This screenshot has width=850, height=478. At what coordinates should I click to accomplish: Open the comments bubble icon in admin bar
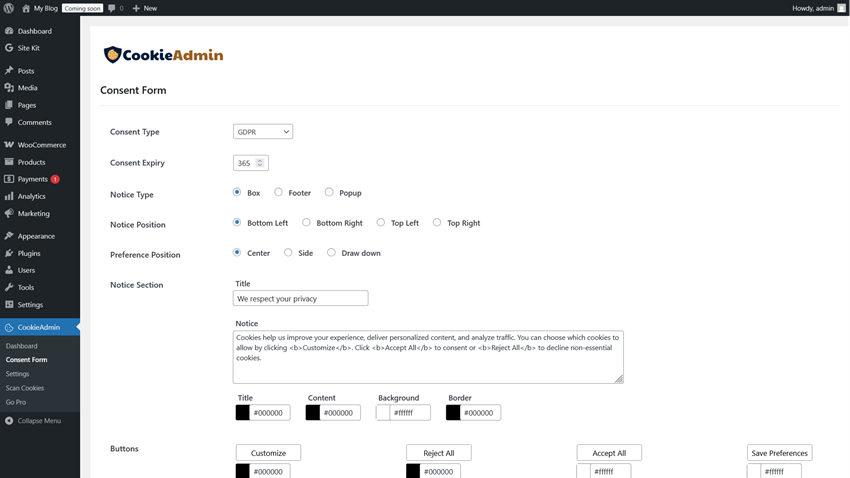click(111, 8)
